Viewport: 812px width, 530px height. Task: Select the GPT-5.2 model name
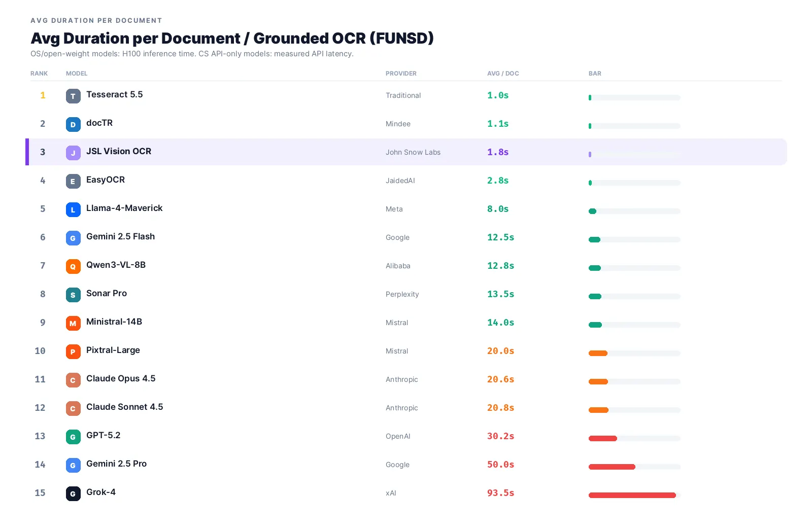(104, 436)
